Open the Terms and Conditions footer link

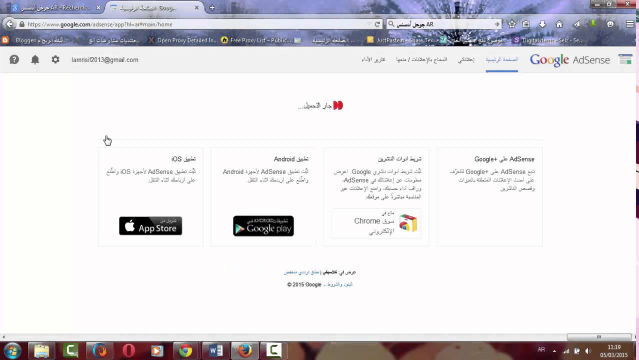[340, 285]
